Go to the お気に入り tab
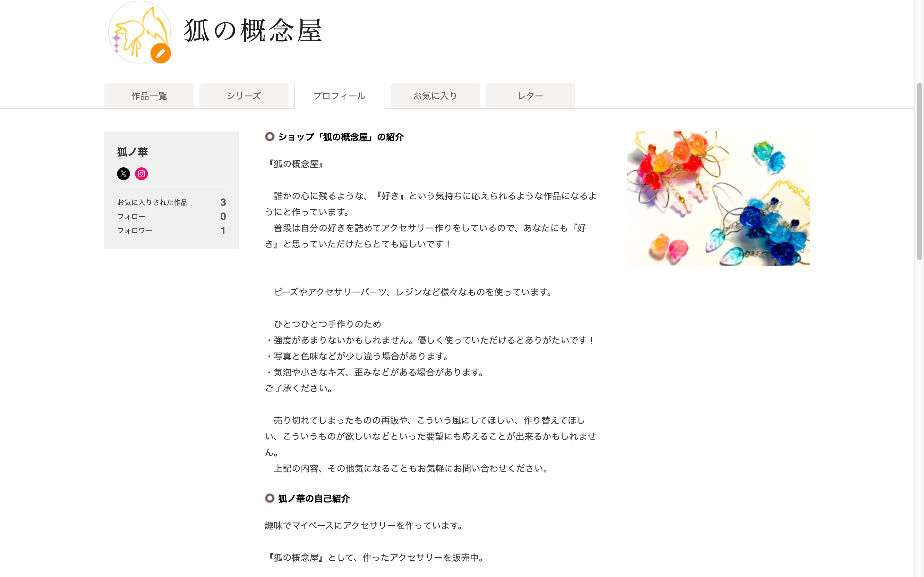 click(435, 96)
